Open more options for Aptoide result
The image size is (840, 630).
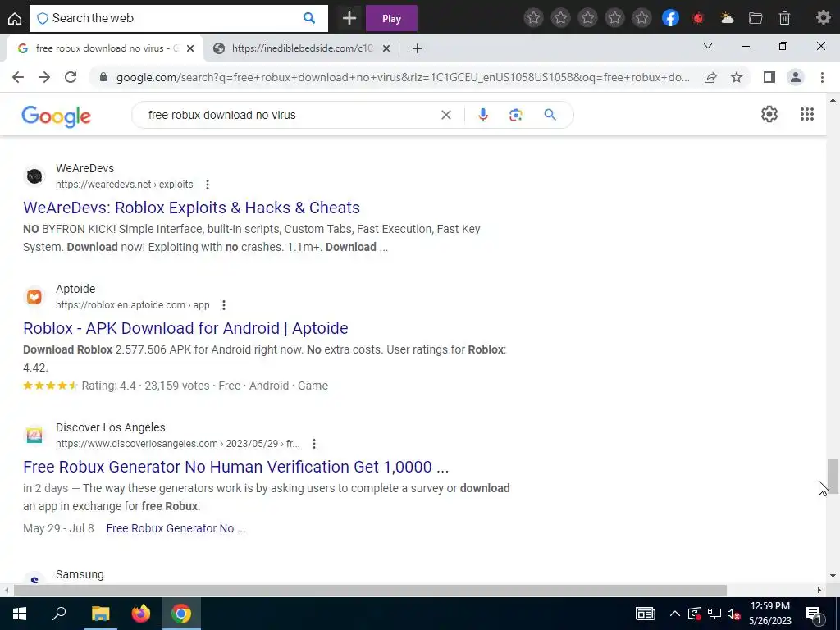click(224, 305)
